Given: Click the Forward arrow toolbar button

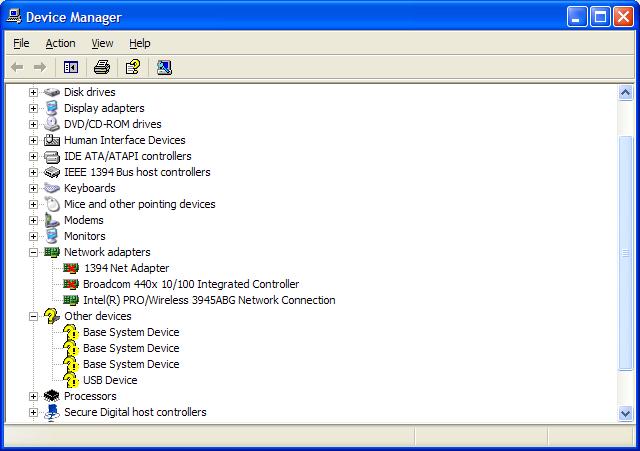Looking at the screenshot, I should tap(40, 67).
